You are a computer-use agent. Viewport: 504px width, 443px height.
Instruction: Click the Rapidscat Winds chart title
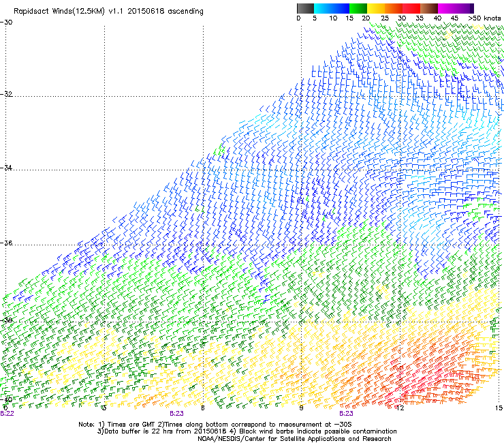108,12
